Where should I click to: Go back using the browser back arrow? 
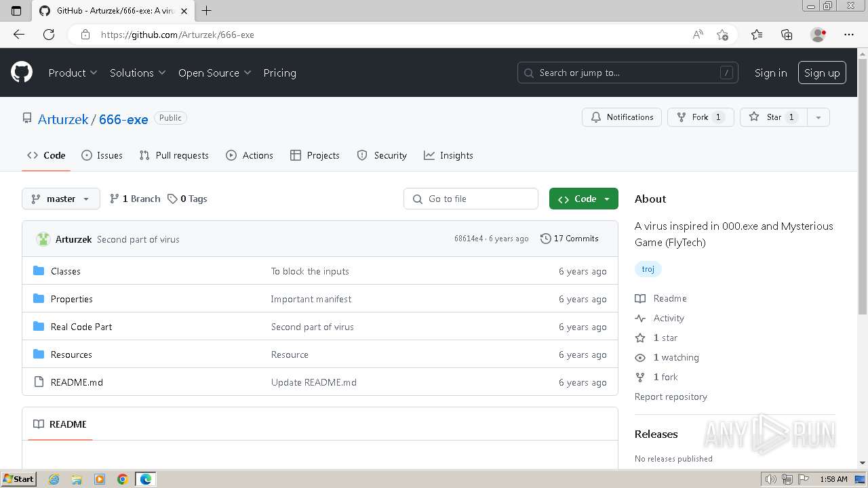19,35
